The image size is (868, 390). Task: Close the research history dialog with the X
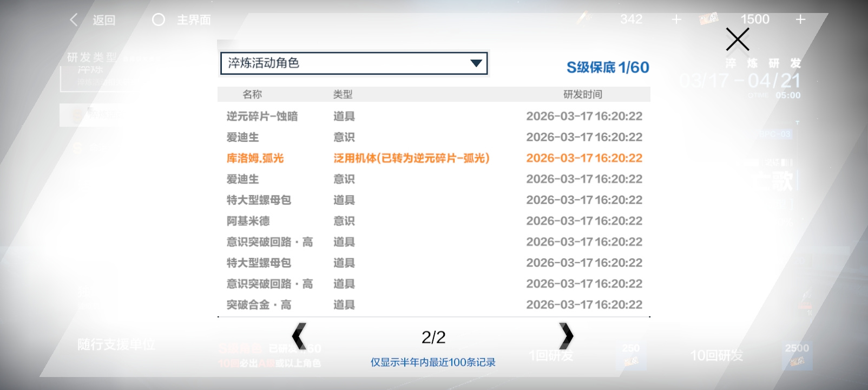[738, 40]
